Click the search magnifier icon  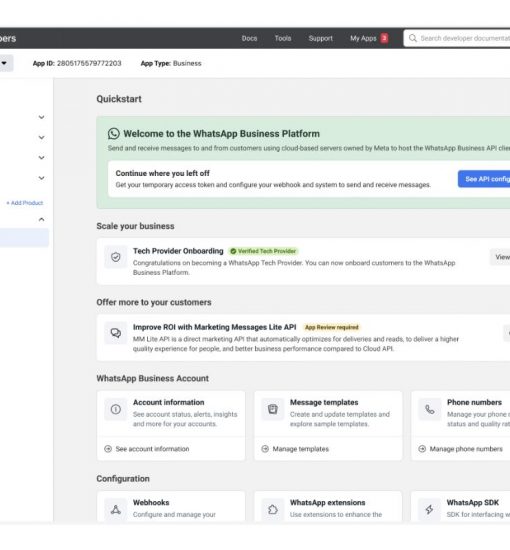pyautogui.click(x=413, y=38)
